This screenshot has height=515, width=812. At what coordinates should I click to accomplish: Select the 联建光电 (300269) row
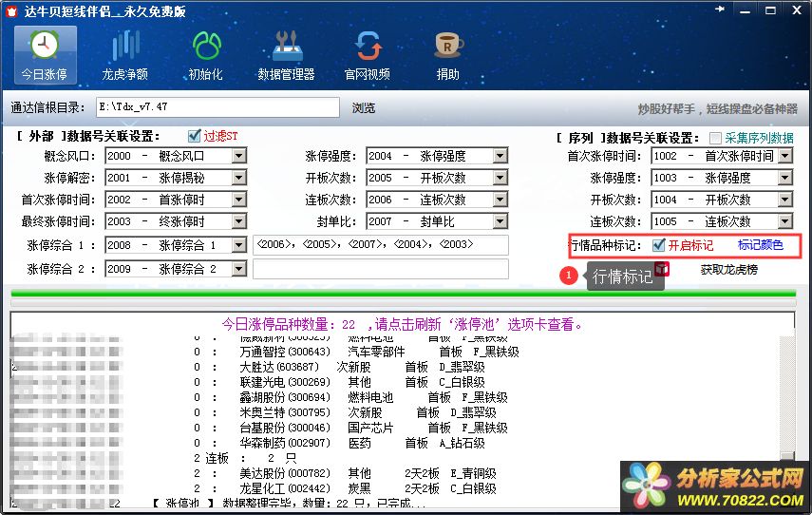[x=339, y=382]
